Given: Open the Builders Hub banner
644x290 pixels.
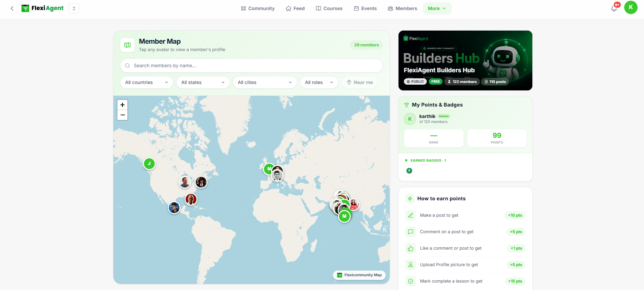Looking at the screenshot, I should pos(465,60).
